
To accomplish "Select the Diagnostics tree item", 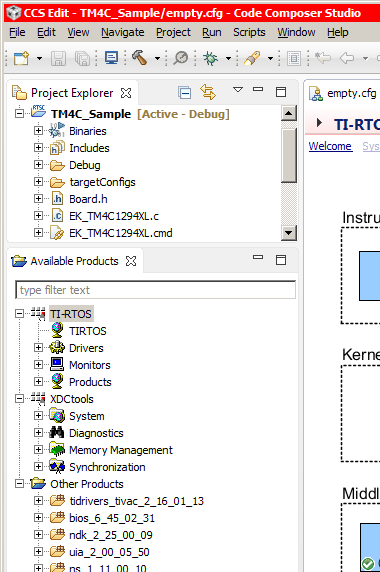I will click(x=96, y=433).
